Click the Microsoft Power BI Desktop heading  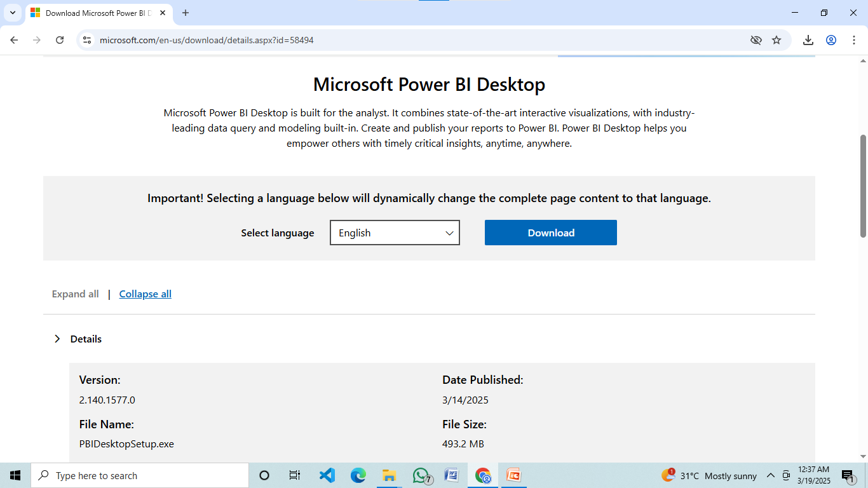[429, 84]
